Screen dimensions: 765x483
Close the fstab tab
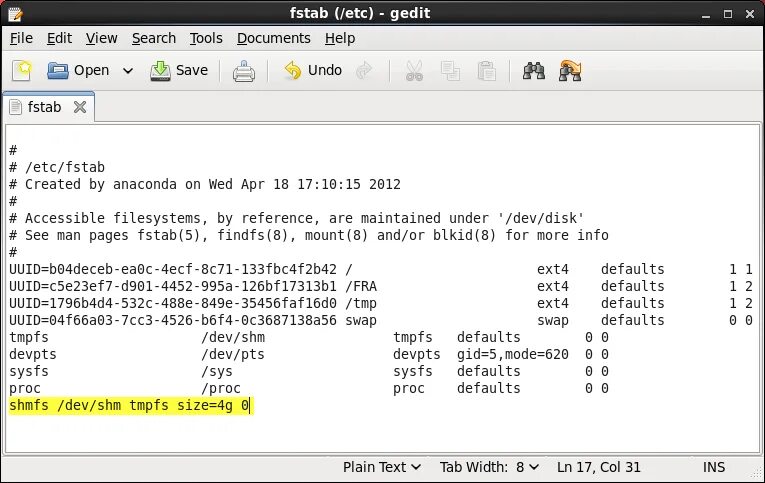tap(80, 107)
